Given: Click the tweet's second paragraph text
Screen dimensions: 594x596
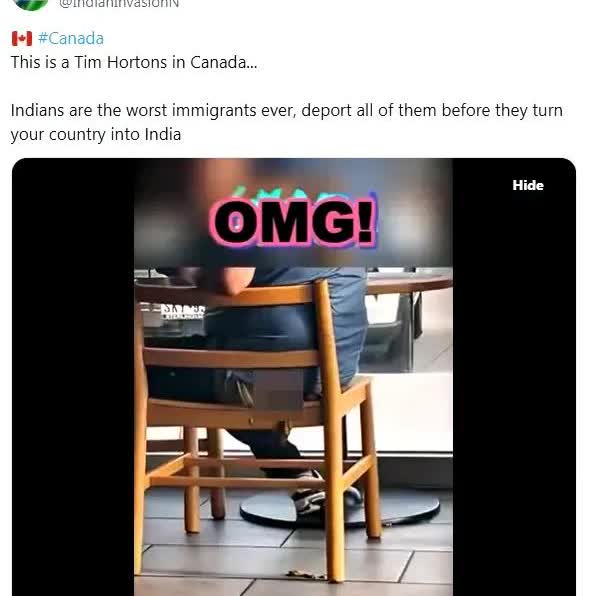Looking at the screenshot, I should tap(287, 122).
